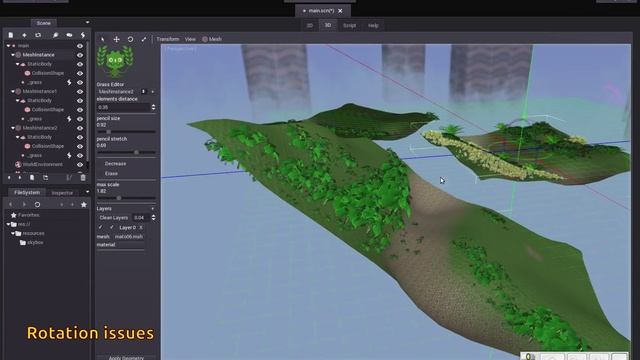This screenshot has height=360, width=640.
Task: Click the FileSystem favorite star button
Action: 84,204
